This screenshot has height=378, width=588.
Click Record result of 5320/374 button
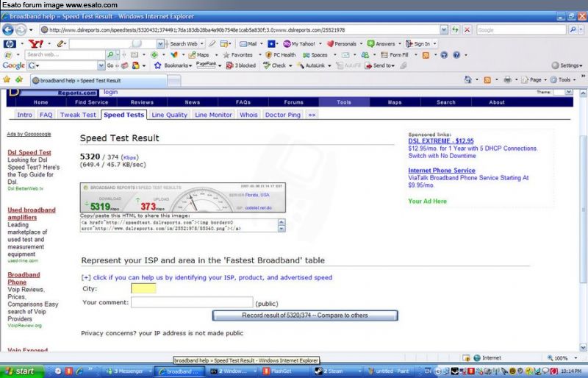[305, 315]
